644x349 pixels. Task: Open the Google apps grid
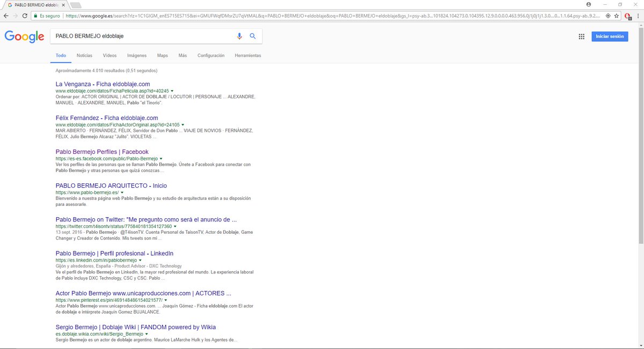coord(581,36)
